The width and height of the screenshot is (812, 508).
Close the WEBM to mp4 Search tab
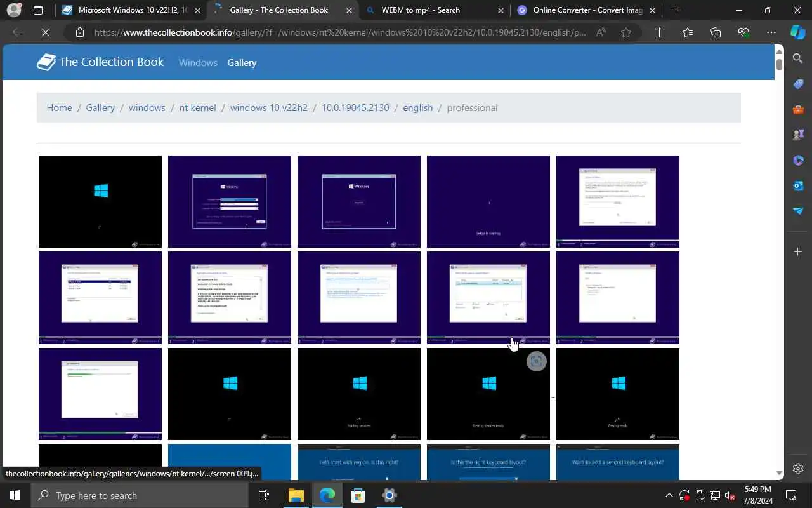tap(501, 10)
